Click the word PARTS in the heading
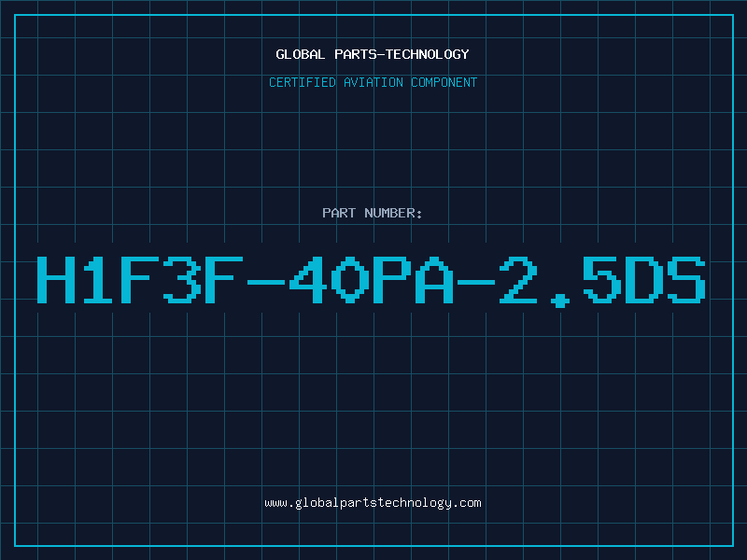 [356, 54]
